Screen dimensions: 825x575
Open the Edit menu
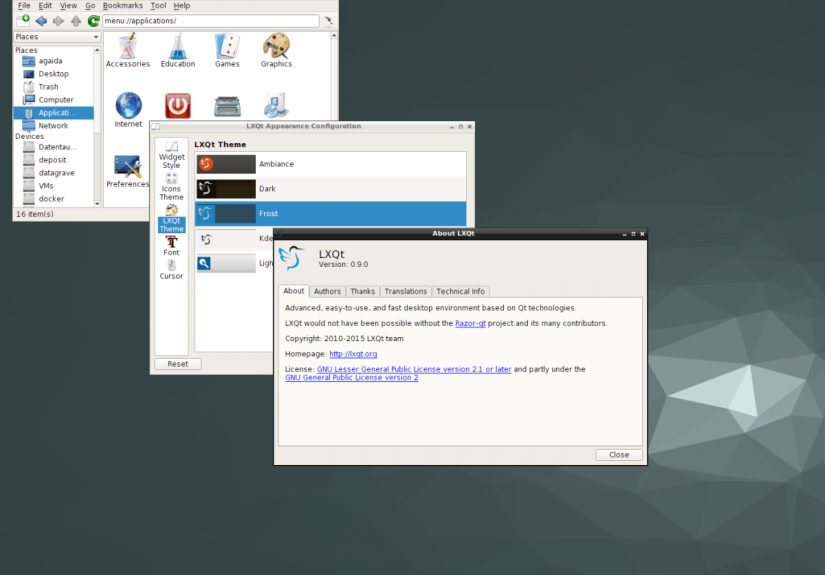45,5
